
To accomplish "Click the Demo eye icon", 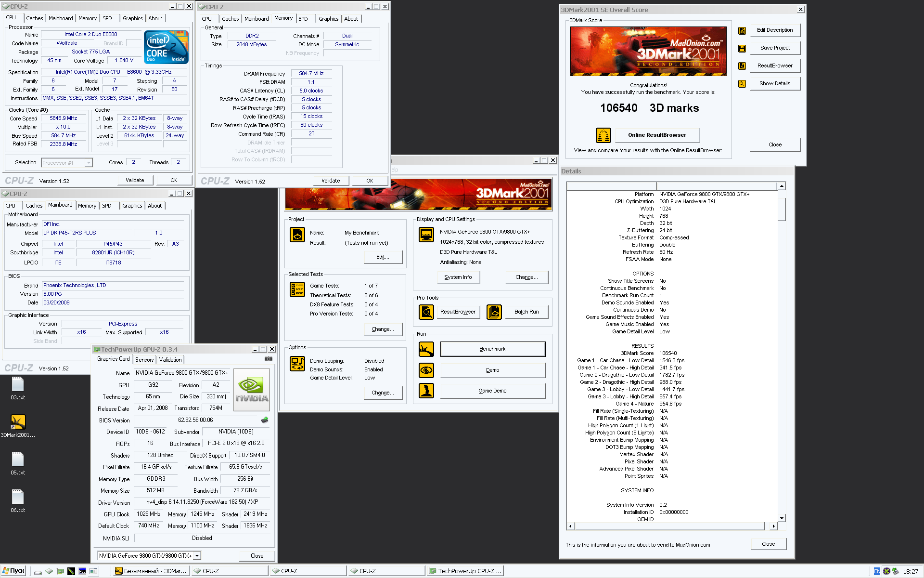I will [426, 370].
